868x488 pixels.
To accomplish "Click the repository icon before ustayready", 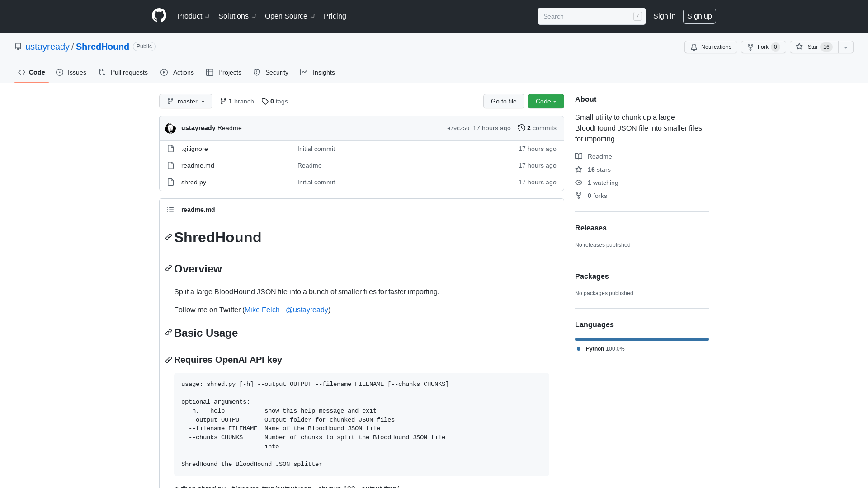I will tap(18, 47).
